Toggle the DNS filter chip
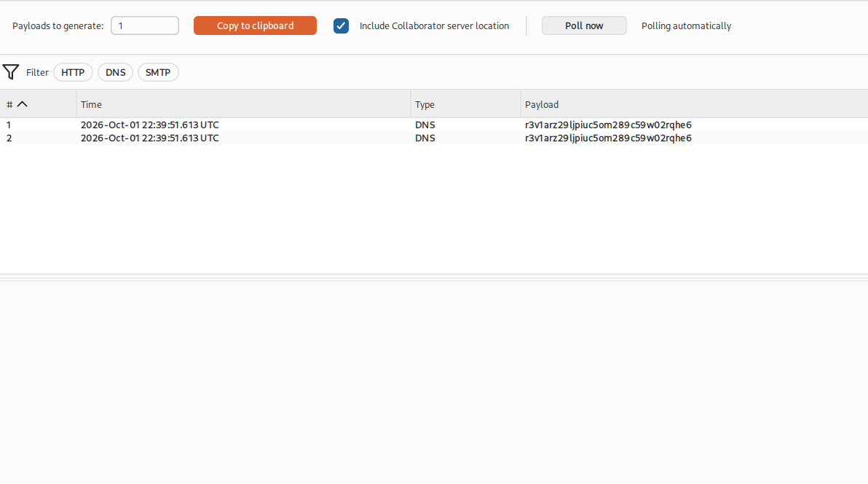 point(116,73)
